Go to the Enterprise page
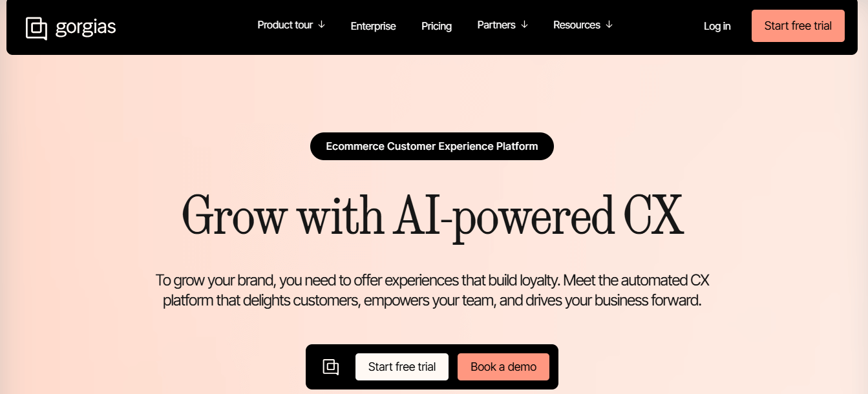Image resolution: width=868 pixels, height=394 pixels. tap(373, 26)
